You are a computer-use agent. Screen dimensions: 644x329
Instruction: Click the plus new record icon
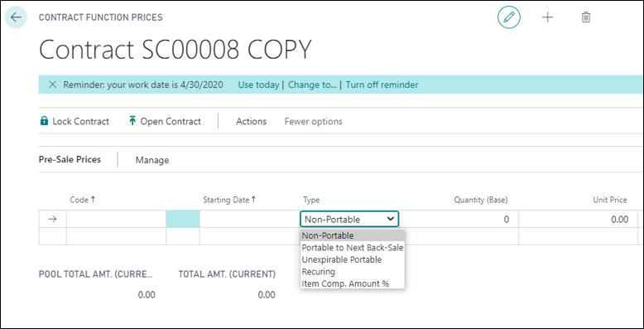click(x=547, y=17)
